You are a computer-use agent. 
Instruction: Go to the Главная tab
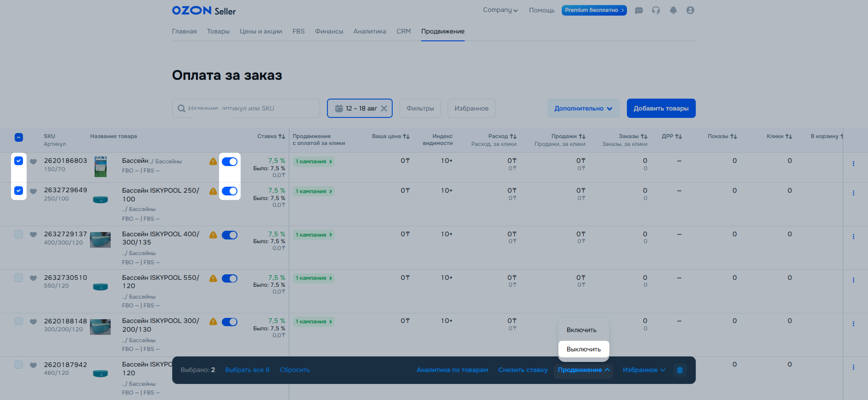184,31
